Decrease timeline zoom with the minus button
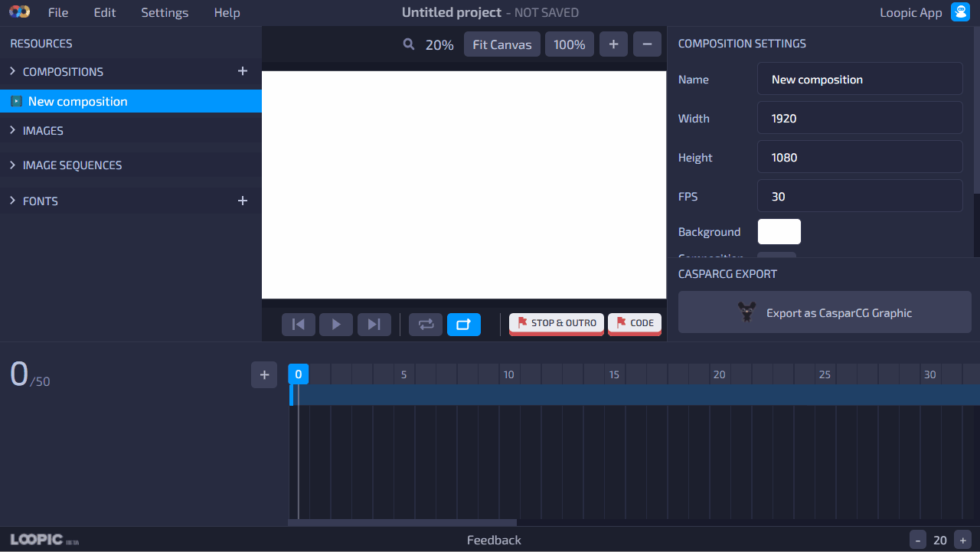Screen dimensions: 980x552 (x=917, y=540)
